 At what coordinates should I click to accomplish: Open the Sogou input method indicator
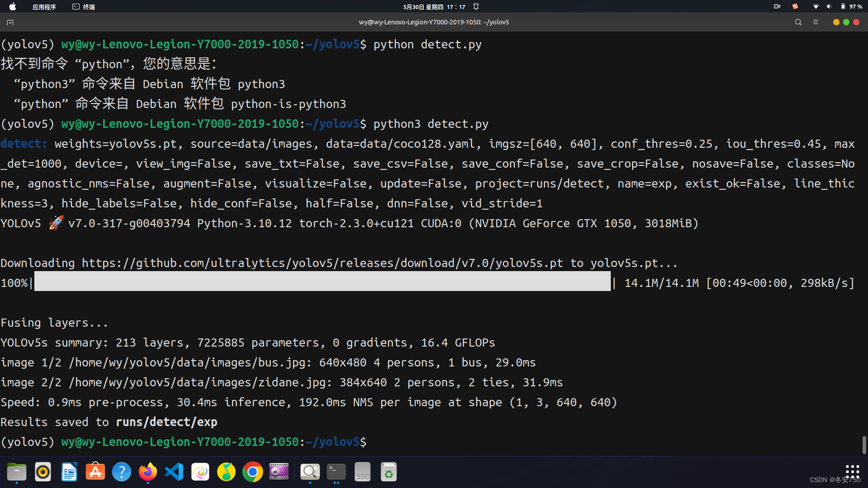(795, 6)
